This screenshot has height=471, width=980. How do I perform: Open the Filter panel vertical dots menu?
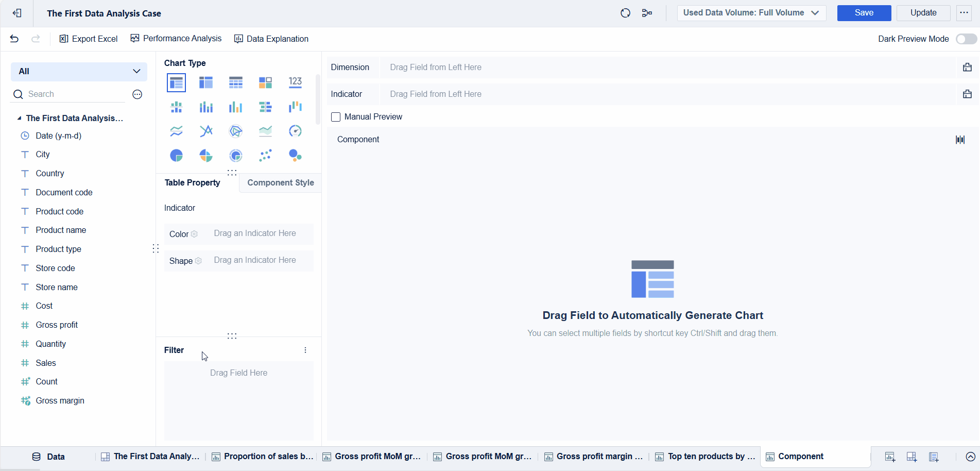(x=305, y=350)
